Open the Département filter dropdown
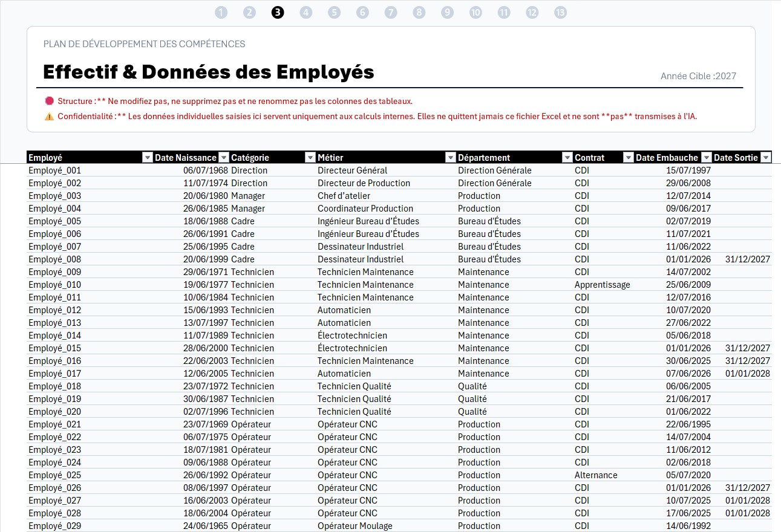The height and width of the screenshot is (532, 781). [567, 158]
